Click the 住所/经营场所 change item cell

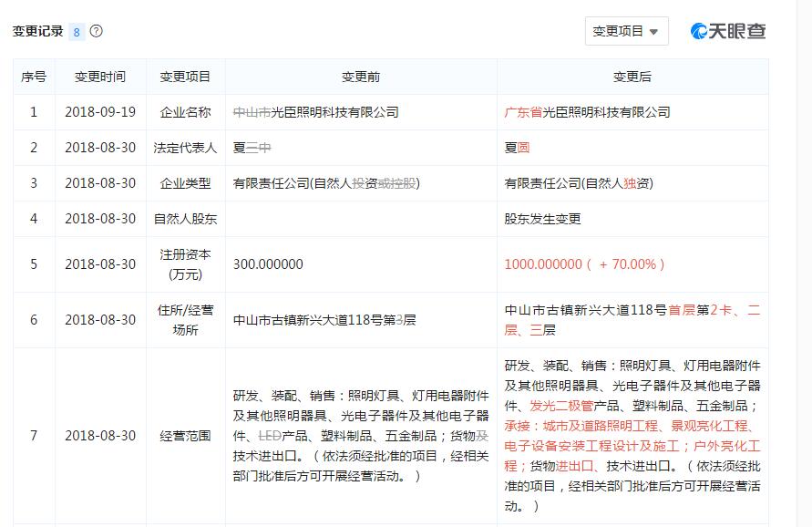pos(185,320)
